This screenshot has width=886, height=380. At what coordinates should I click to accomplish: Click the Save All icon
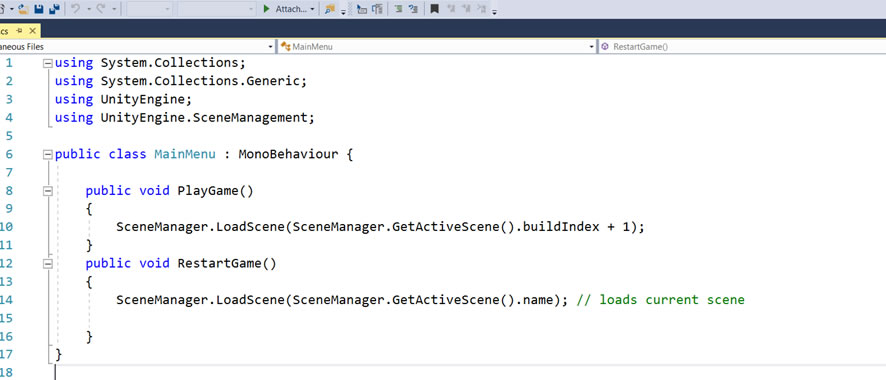coord(55,9)
